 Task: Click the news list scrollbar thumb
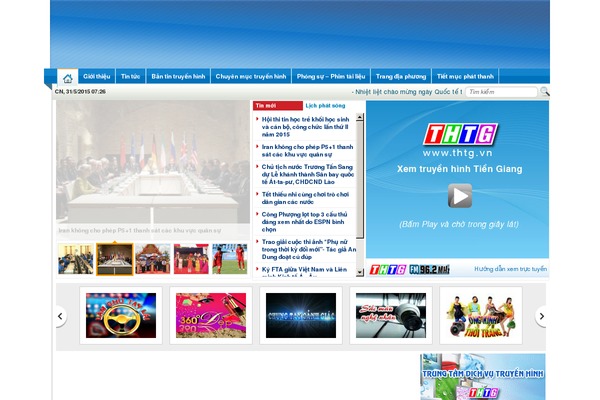(360, 180)
